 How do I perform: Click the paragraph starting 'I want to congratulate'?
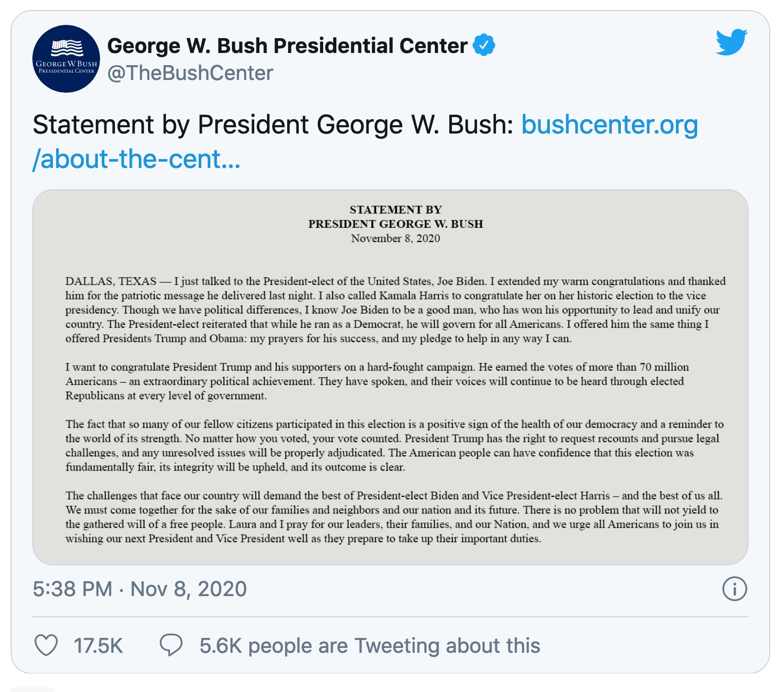377,382
